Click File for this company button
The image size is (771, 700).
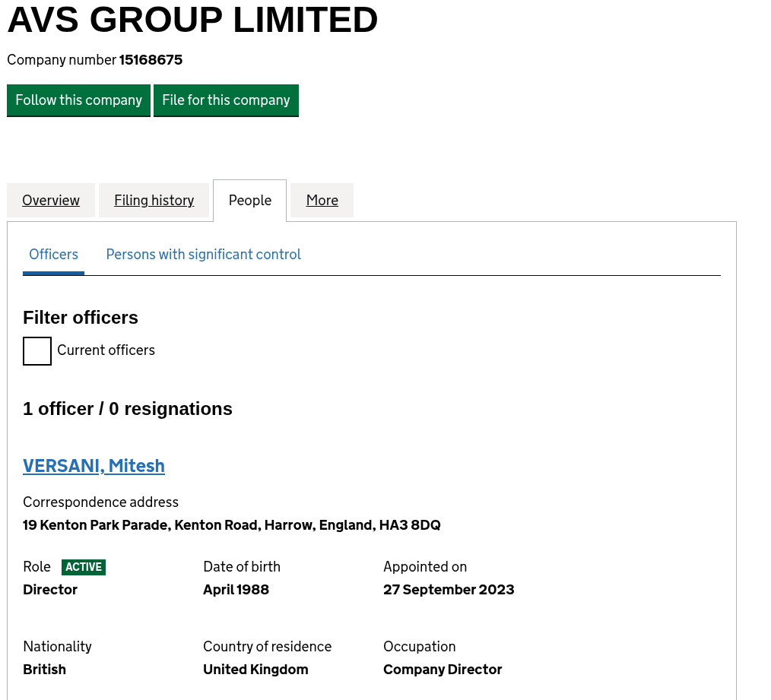(226, 100)
